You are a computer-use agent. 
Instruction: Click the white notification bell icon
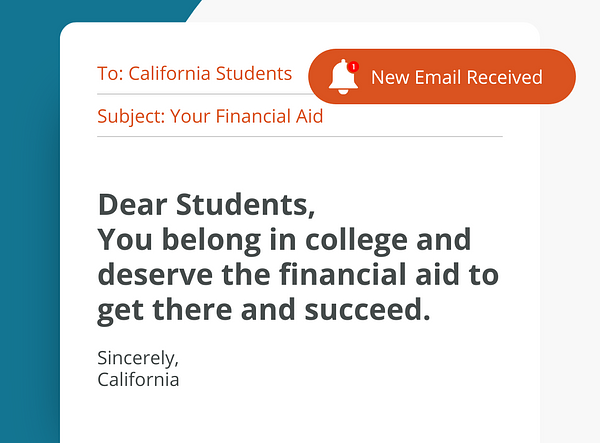click(x=343, y=77)
